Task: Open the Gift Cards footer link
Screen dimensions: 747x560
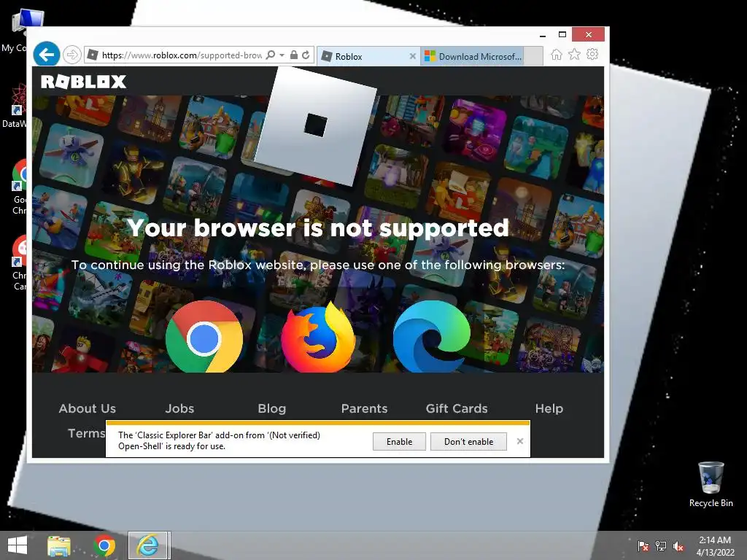Action: (457, 408)
